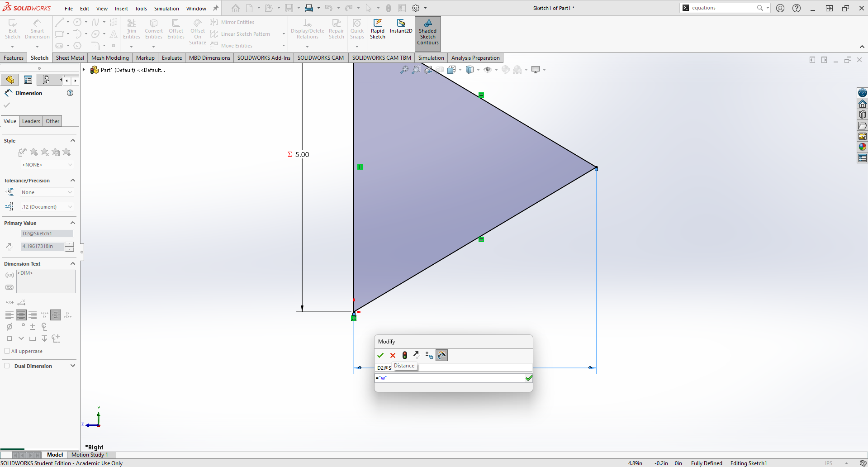This screenshot has width=868, height=467.
Task: Open the Trim Entities tool
Action: [x=132, y=30]
